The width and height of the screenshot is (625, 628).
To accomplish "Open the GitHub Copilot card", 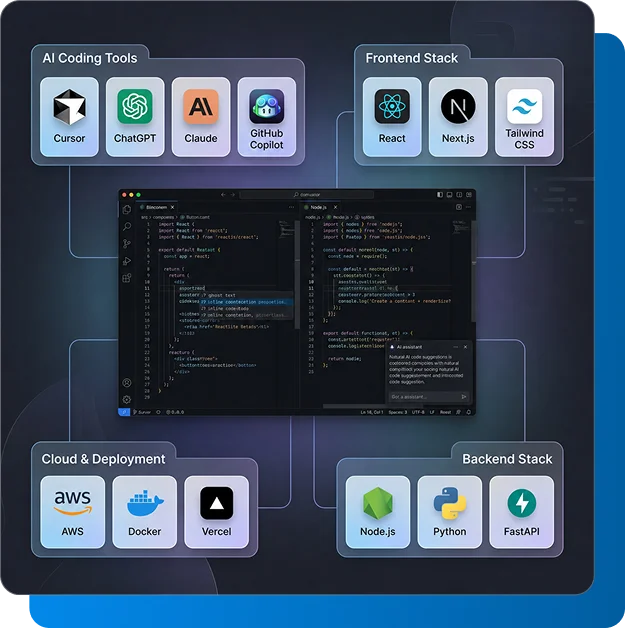I will point(267,117).
